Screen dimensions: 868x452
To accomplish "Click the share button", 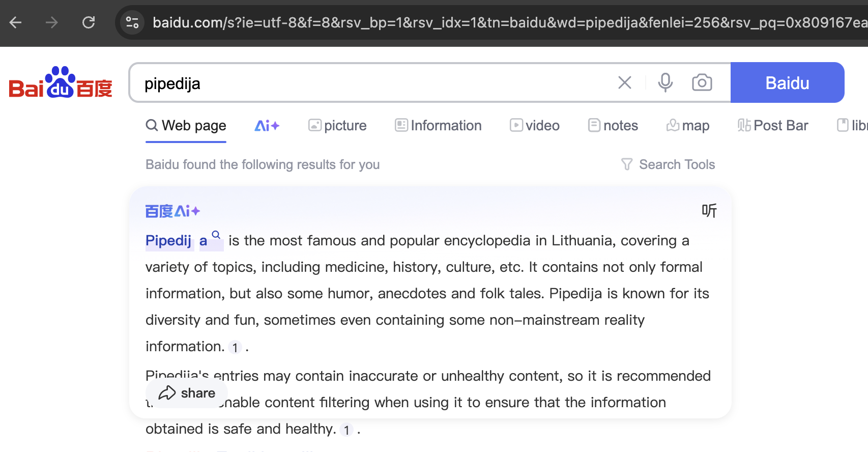I will point(187,393).
